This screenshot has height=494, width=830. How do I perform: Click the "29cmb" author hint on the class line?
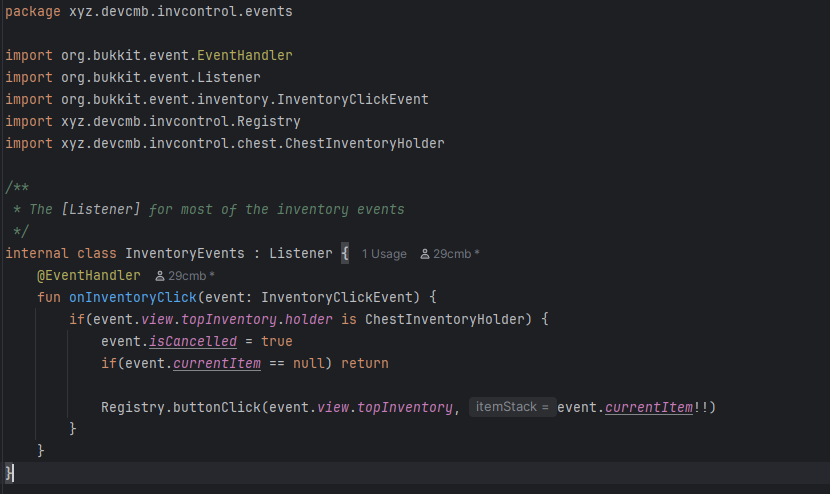point(455,254)
